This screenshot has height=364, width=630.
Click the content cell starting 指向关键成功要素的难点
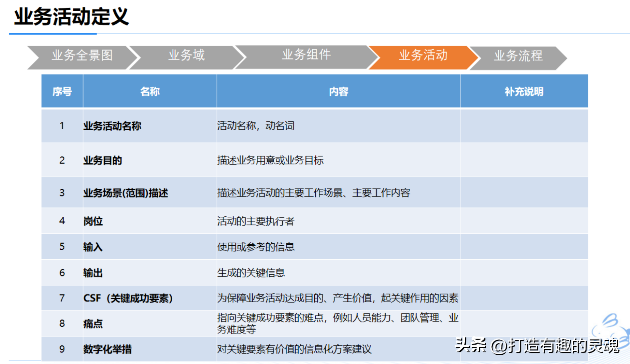338,323
